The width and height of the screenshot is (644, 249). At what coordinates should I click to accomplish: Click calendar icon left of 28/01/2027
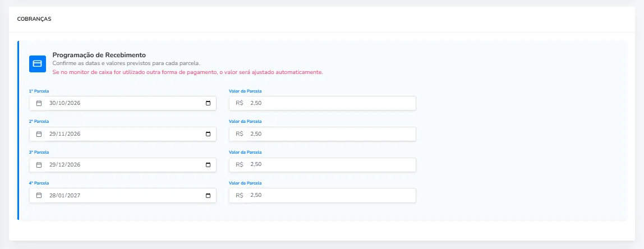39,196
